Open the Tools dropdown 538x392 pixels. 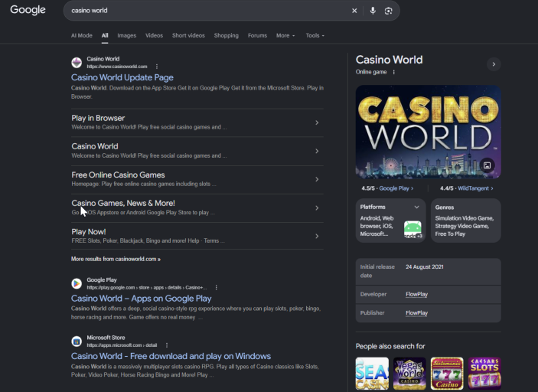315,35
